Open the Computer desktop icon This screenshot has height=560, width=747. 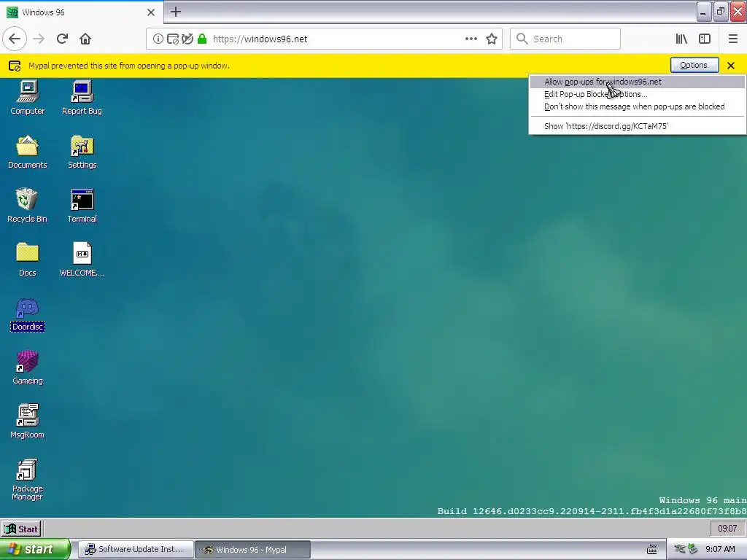point(28,98)
